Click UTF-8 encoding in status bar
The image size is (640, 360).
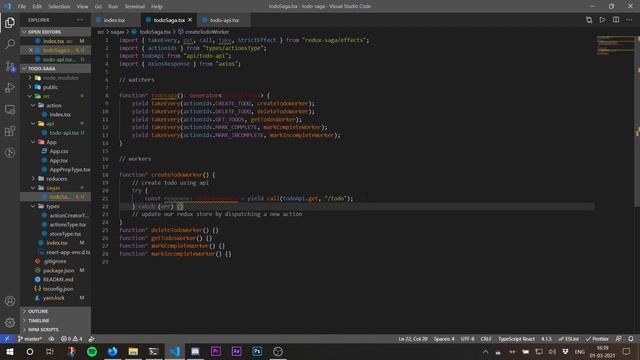(467, 339)
